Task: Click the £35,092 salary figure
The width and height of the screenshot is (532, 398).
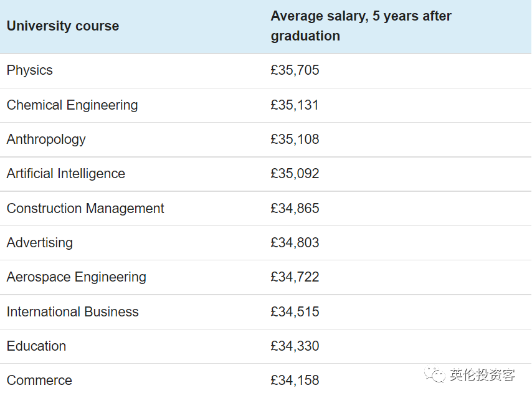Action: coord(295,174)
